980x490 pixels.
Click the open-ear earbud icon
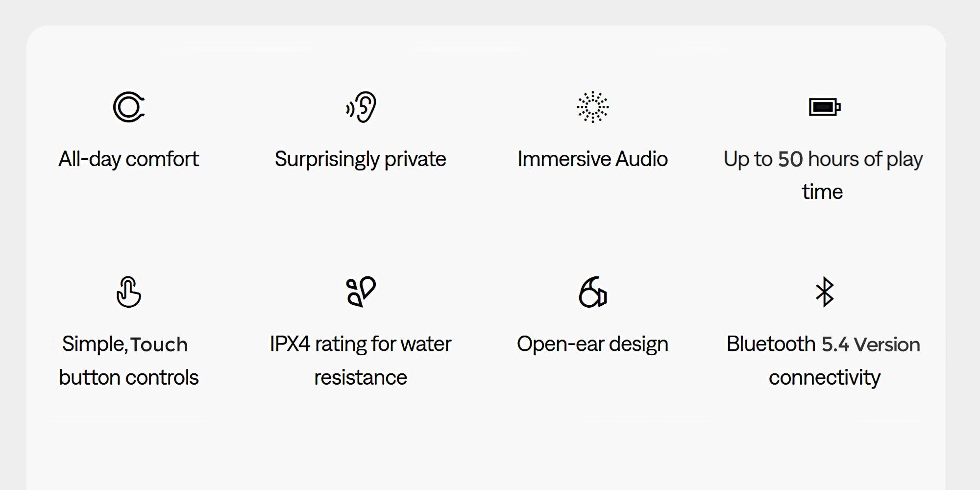[592, 292]
